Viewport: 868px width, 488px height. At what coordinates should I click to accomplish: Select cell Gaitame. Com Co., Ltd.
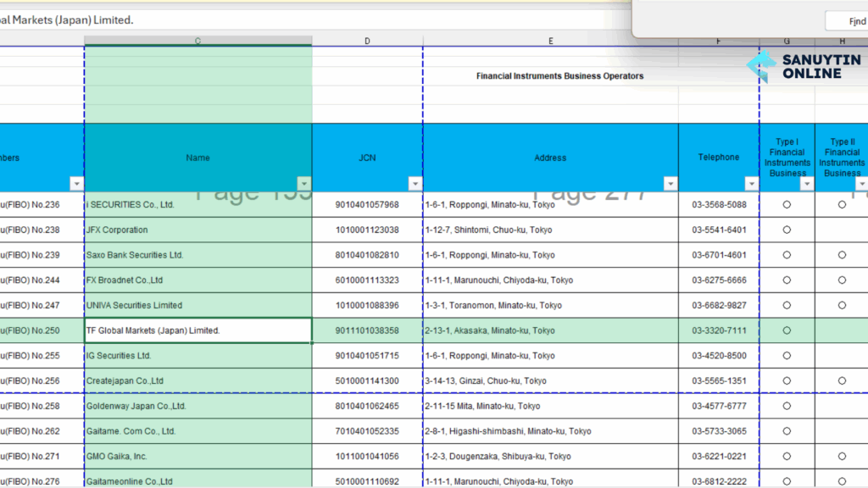tap(198, 431)
